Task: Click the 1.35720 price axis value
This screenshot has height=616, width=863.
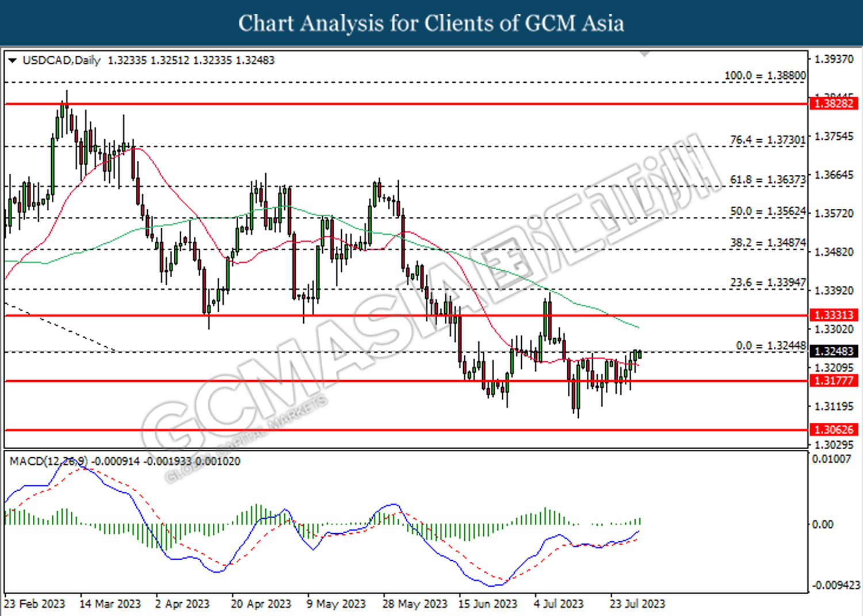Action: point(834,213)
